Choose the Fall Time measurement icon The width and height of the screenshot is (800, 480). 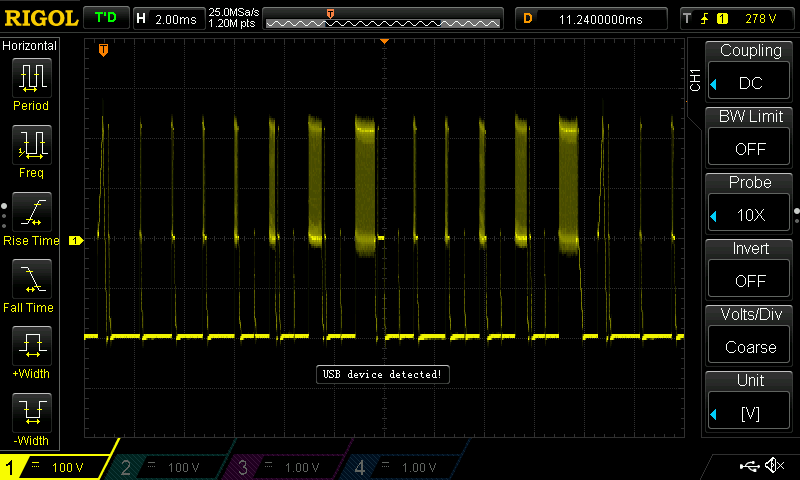31,280
